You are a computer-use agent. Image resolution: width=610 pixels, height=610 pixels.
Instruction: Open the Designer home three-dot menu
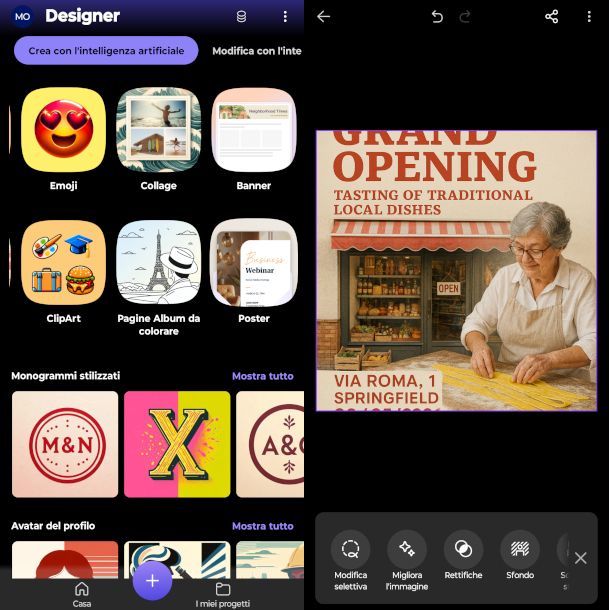click(285, 16)
